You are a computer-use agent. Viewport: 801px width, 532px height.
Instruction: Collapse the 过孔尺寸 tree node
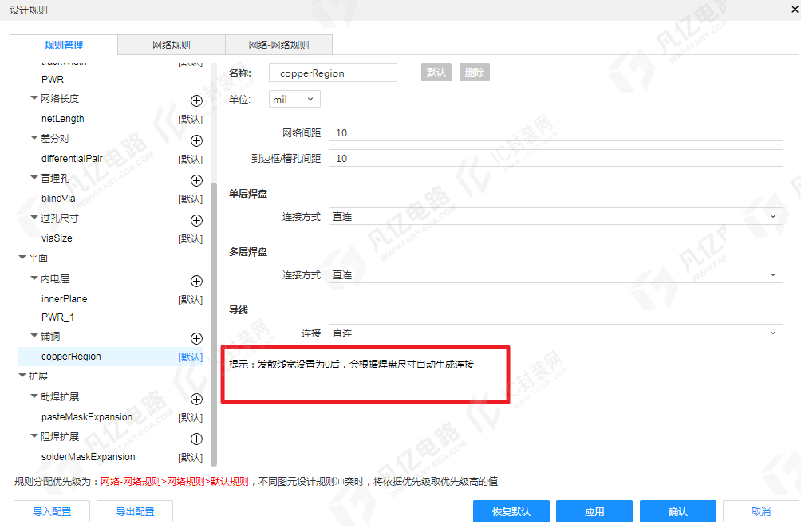pos(34,217)
